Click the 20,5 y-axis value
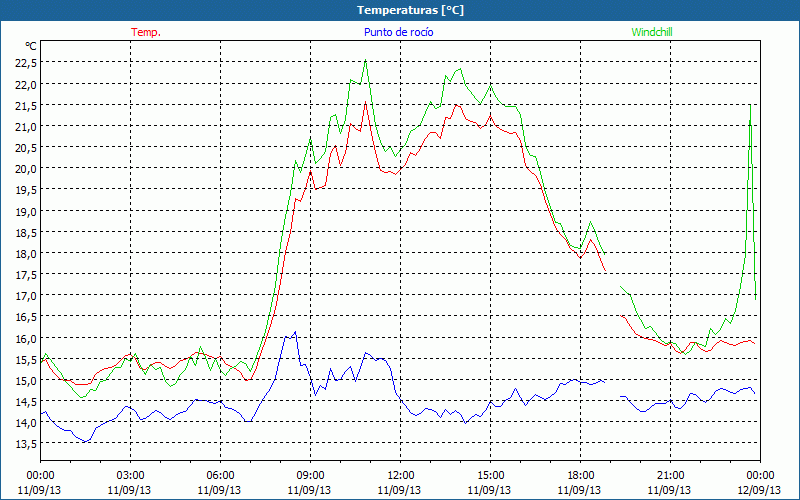This screenshot has width=800, height=500. coord(26,147)
